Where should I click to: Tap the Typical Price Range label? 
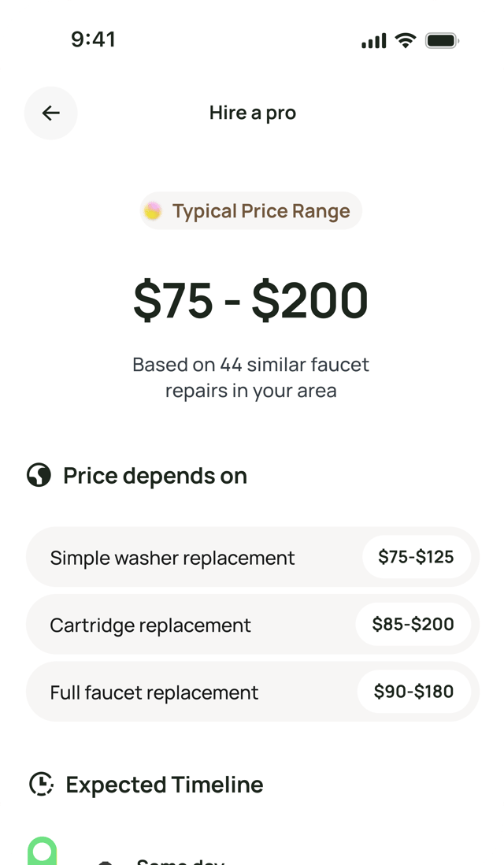[x=261, y=211]
